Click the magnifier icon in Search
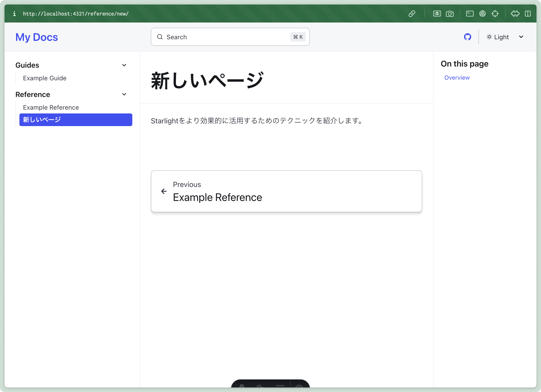 pos(160,37)
